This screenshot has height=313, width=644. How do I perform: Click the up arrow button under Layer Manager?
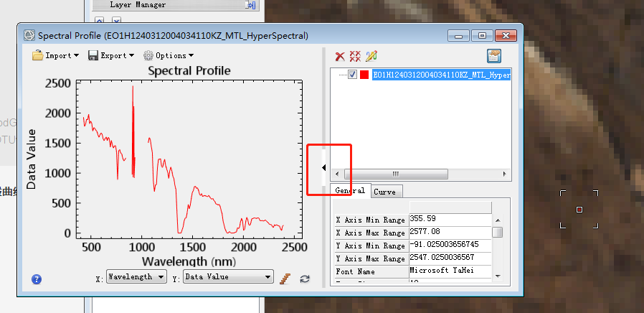(x=99, y=20)
